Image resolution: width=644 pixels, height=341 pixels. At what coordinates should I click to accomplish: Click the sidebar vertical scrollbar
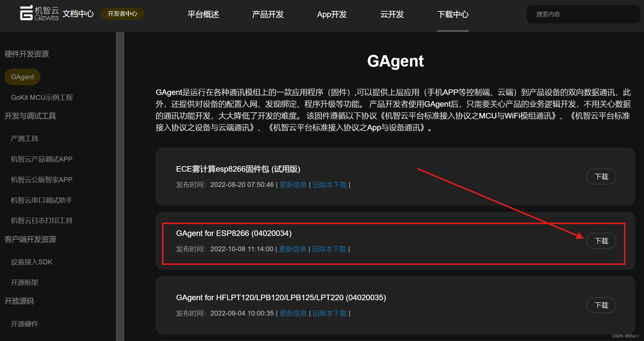pos(120,186)
